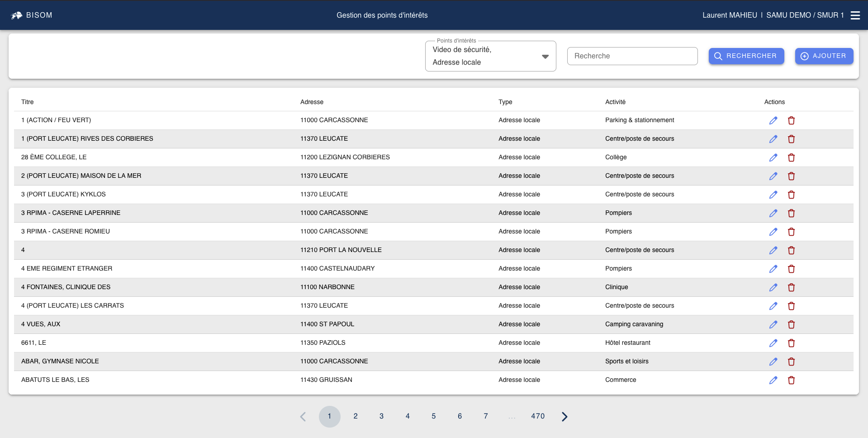Click the Parking & stationnement activity cell
Image resolution: width=868 pixels, height=438 pixels.
coord(640,120)
